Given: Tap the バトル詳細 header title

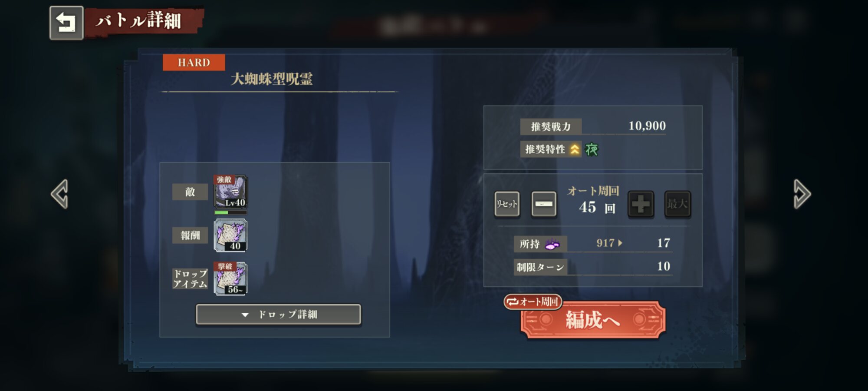Looking at the screenshot, I should coord(138,20).
